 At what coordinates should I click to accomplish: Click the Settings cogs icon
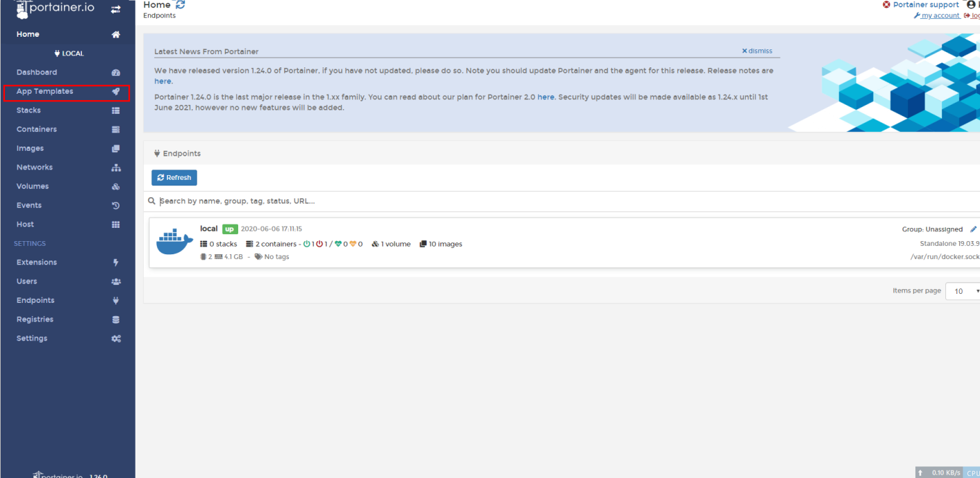pos(116,338)
